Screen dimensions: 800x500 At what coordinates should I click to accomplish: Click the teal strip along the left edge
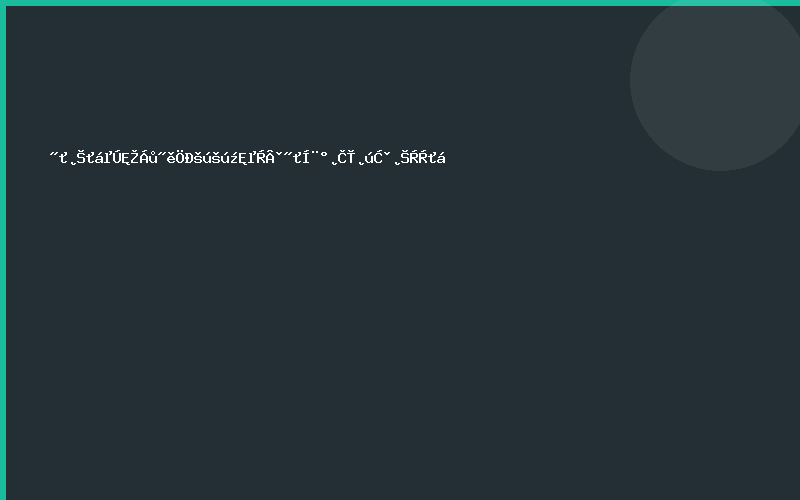point(3,250)
